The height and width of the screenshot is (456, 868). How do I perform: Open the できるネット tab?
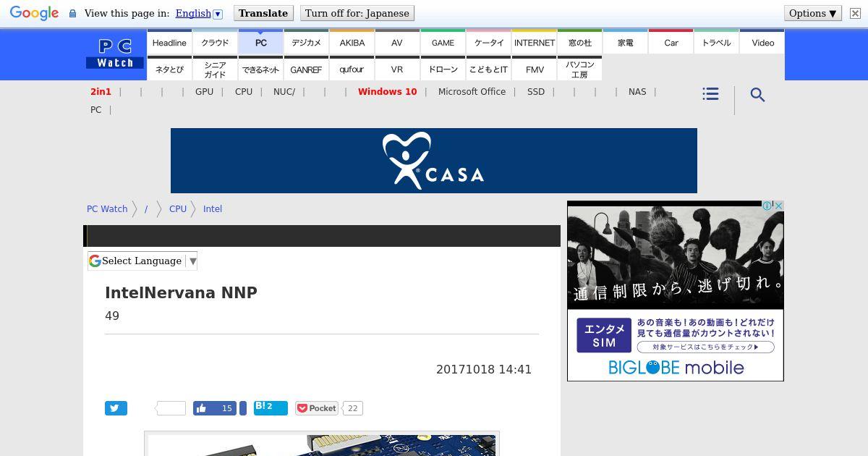click(x=260, y=69)
